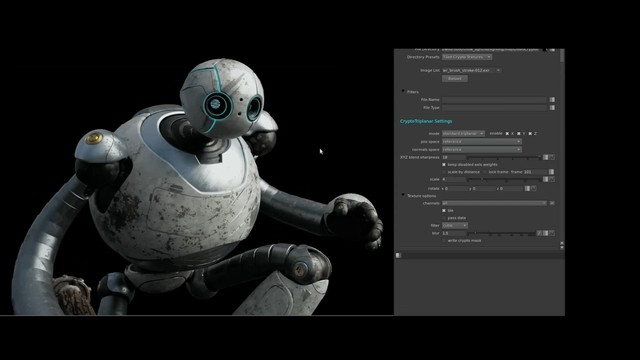The height and width of the screenshot is (360, 640).
Task: Click the small toggle icon left of blur's animation icon
Action: click(x=539, y=233)
